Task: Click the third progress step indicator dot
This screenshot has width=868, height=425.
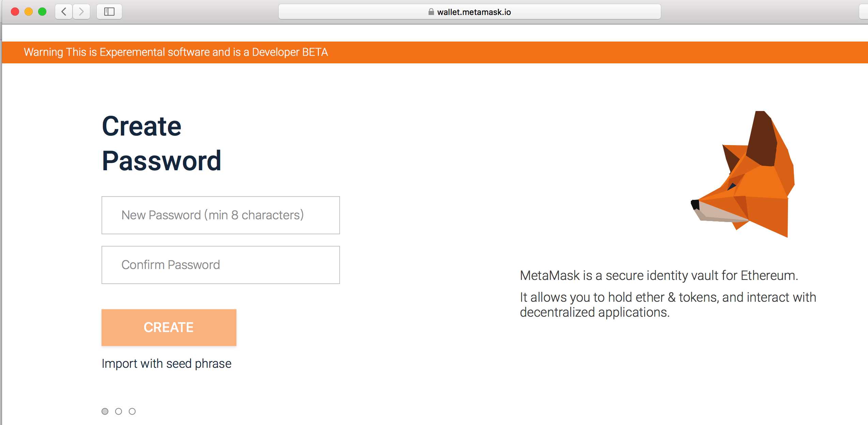Action: click(x=132, y=411)
